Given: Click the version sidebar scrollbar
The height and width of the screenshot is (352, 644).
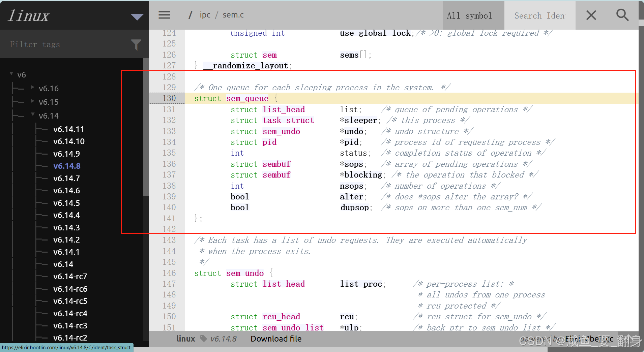Looking at the screenshot, I should (x=146, y=127).
